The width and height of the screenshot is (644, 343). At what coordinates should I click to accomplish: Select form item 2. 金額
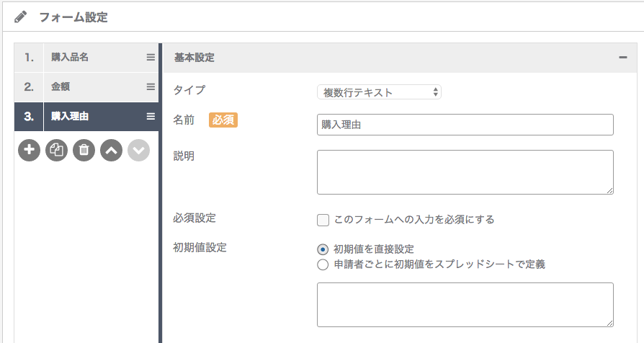tap(86, 87)
